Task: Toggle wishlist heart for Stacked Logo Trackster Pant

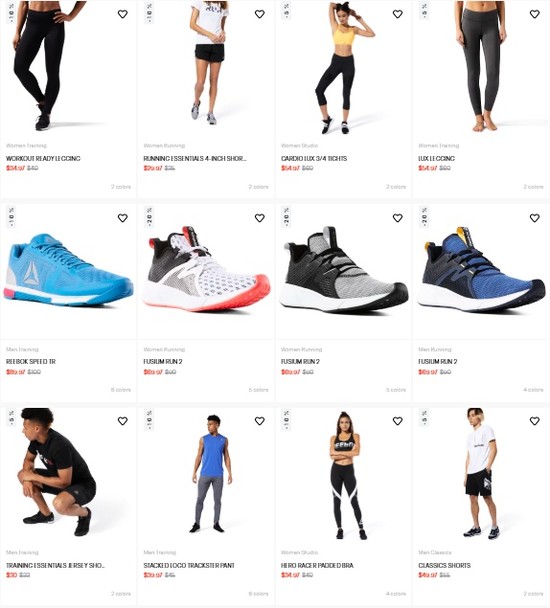Action: [x=259, y=421]
